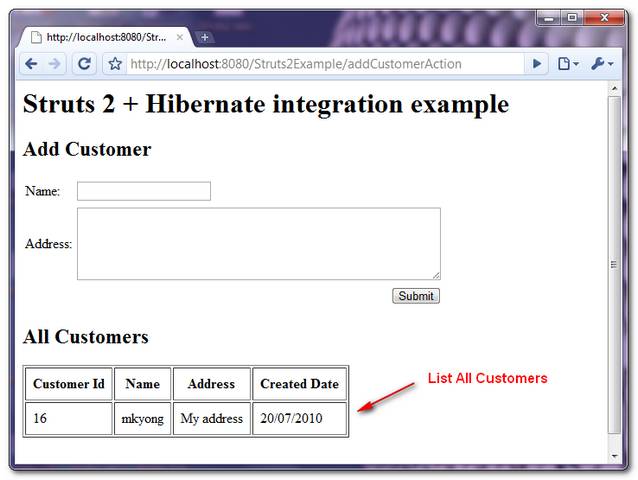
Task: Click the vertical scrollbar thumb
Action: (614, 265)
